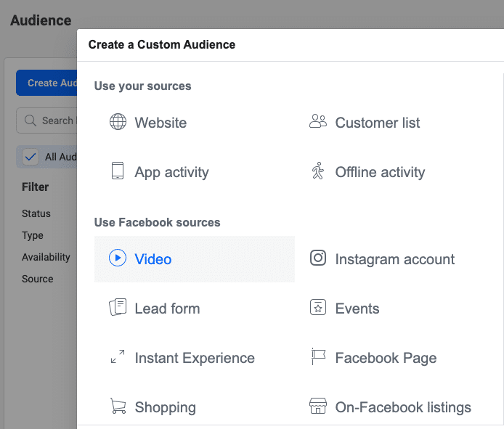Click the search magnifier icon in Audience panel
Image resolution: width=504 pixels, height=429 pixels.
pos(31,120)
